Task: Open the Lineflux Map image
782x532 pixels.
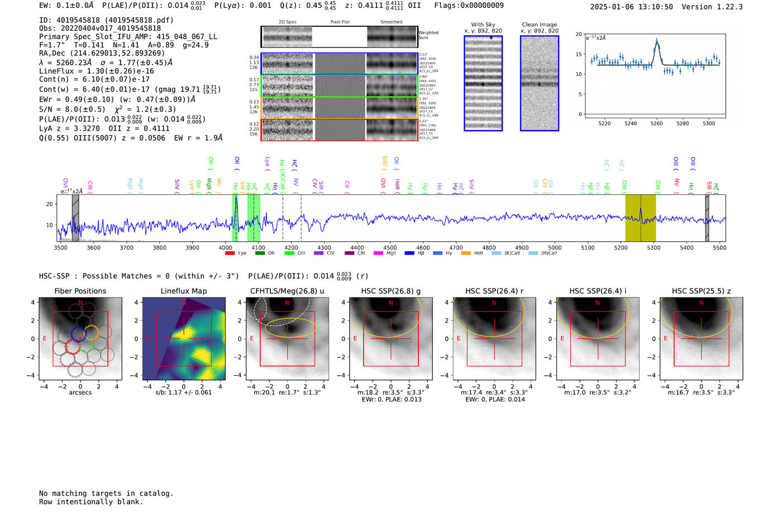Action: 184,339
